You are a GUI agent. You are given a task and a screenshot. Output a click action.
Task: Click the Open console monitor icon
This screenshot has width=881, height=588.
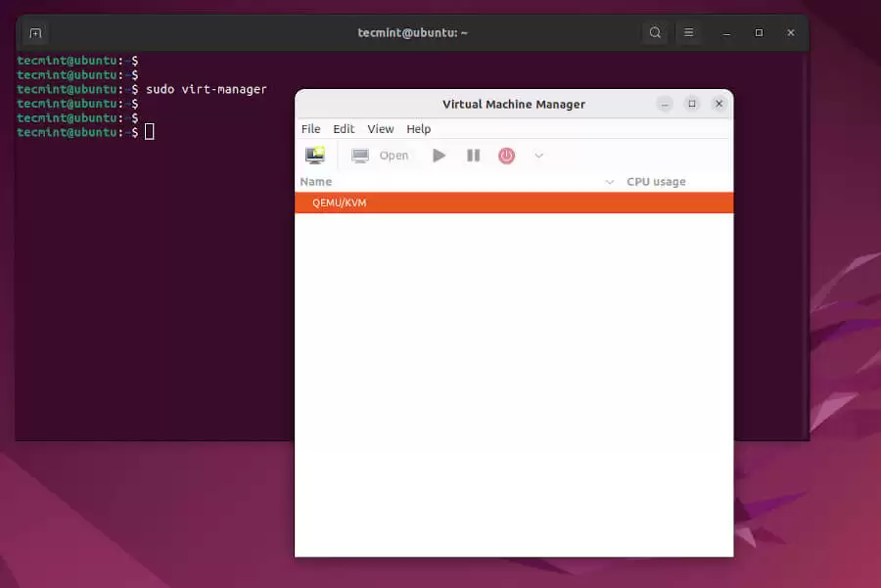point(361,155)
